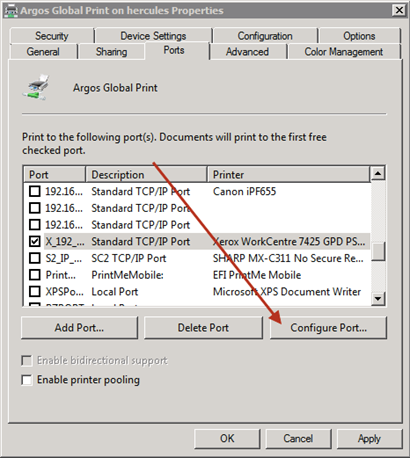Sort list by Printer column header
Viewport: 410px width, 458px height.
tap(289, 174)
